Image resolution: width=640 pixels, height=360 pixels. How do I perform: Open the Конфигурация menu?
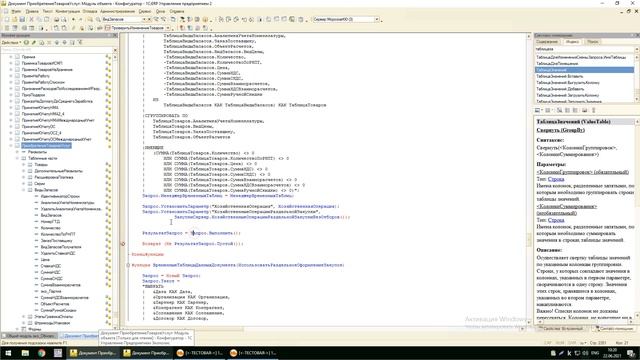coord(67,11)
